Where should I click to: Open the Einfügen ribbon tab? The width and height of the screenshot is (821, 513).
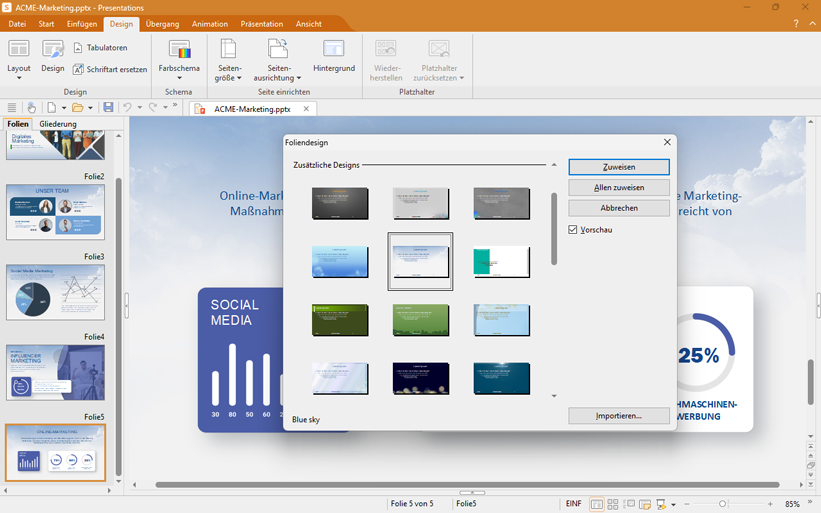pyautogui.click(x=82, y=24)
